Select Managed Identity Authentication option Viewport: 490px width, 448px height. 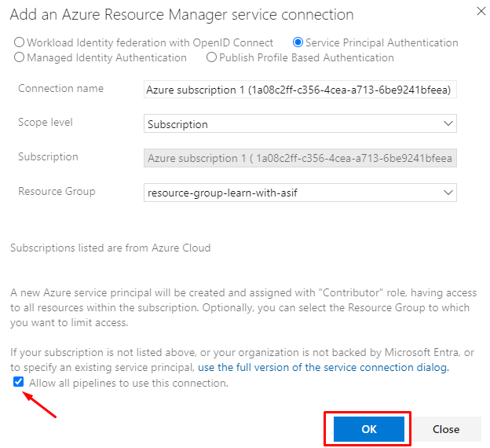tap(20, 57)
